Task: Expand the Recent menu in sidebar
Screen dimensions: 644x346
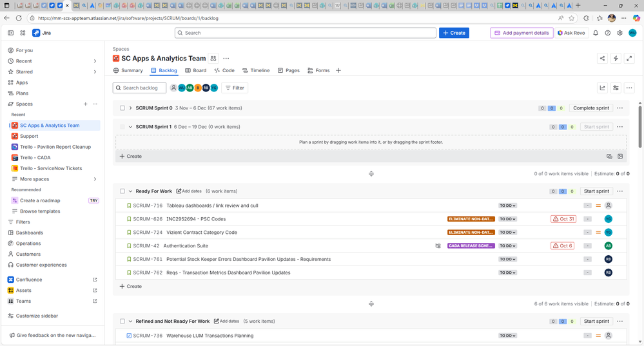Action: tap(95, 61)
